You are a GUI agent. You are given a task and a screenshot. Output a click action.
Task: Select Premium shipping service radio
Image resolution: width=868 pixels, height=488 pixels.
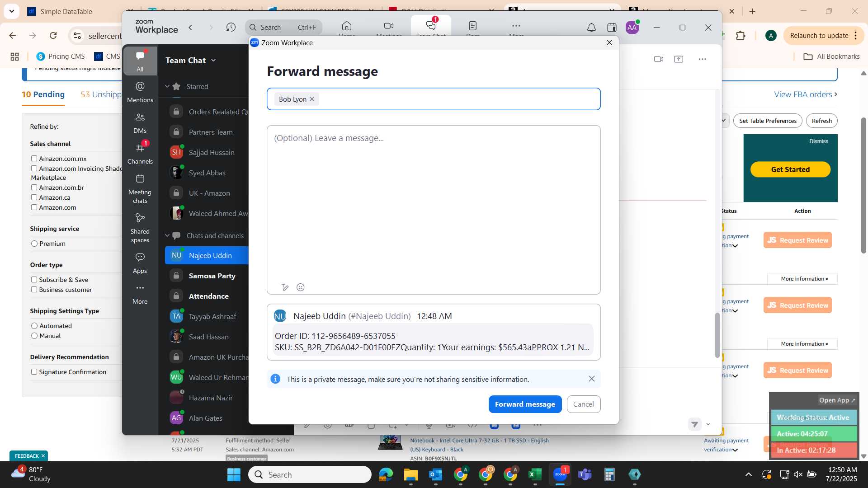tap(34, 244)
